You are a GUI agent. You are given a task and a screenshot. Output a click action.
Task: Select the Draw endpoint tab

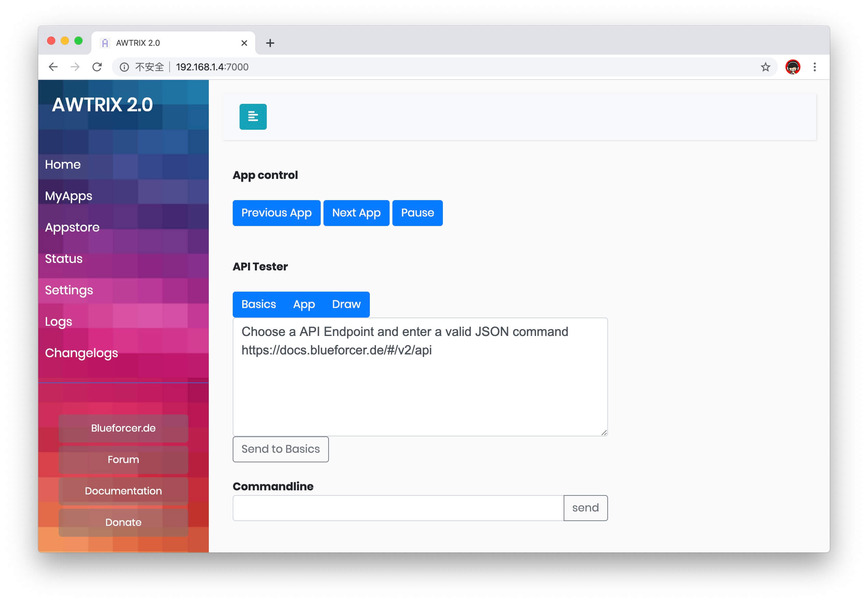point(346,304)
